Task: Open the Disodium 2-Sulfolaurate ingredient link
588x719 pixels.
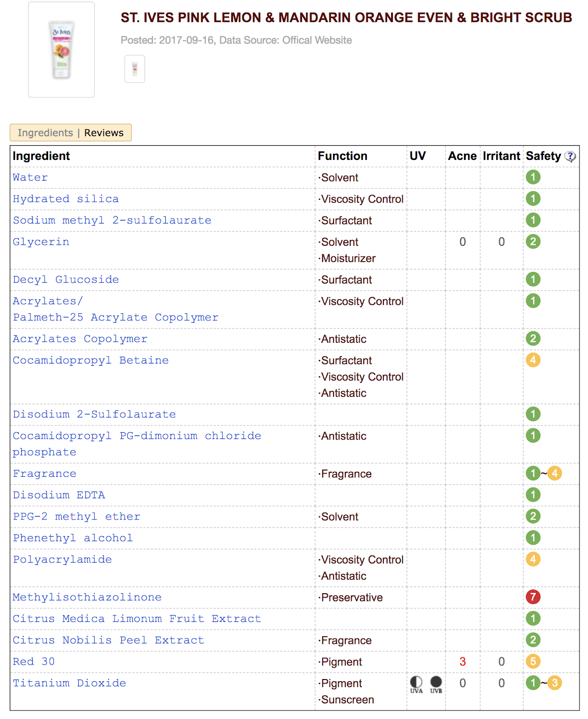Action: click(94, 414)
